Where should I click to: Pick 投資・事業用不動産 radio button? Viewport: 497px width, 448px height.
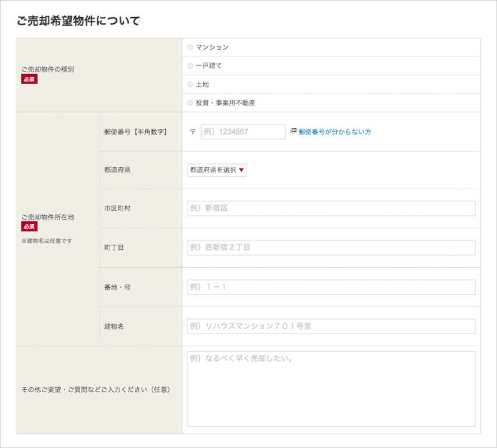point(190,103)
